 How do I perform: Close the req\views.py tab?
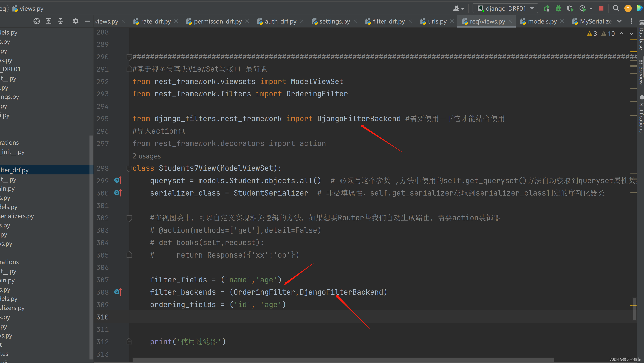pyautogui.click(x=510, y=21)
